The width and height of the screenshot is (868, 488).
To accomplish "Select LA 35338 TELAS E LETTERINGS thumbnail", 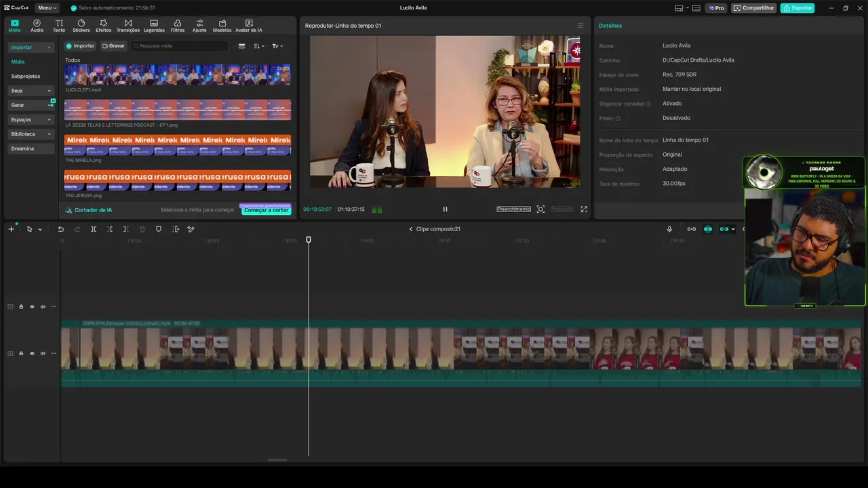I will point(178,110).
